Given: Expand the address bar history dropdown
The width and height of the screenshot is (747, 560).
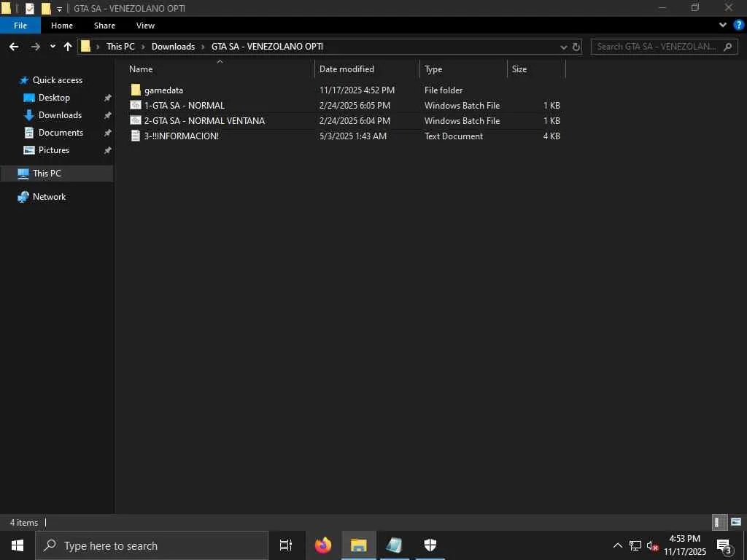Looking at the screenshot, I should (564, 47).
